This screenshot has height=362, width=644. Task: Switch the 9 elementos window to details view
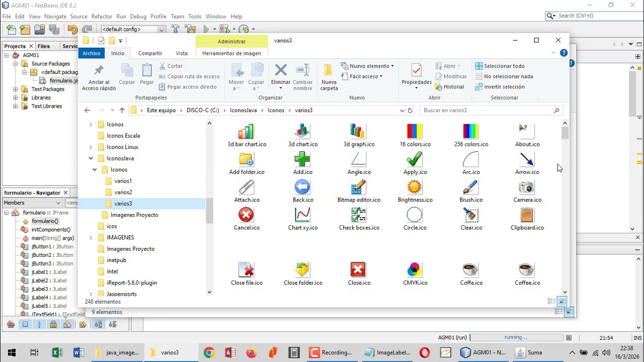(x=558, y=312)
